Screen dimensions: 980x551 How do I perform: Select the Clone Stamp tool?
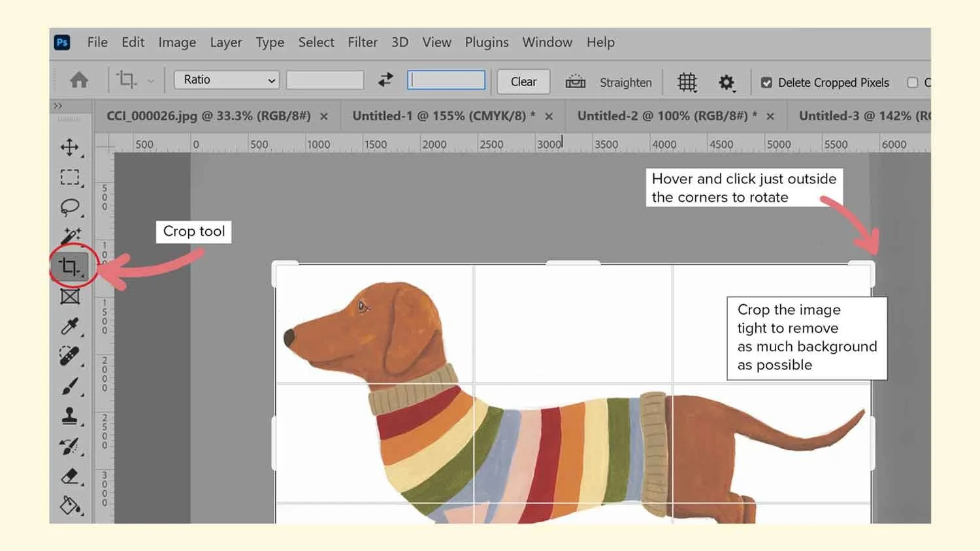coord(71,416)
